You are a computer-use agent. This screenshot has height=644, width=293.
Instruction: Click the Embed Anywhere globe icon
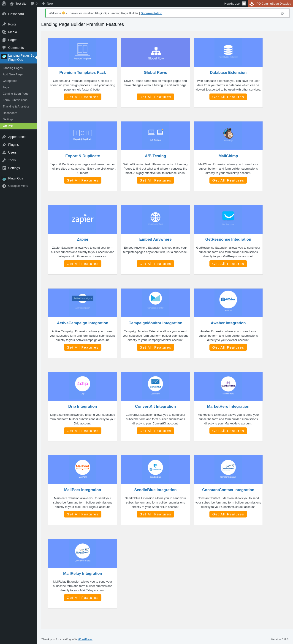[155, 217]
